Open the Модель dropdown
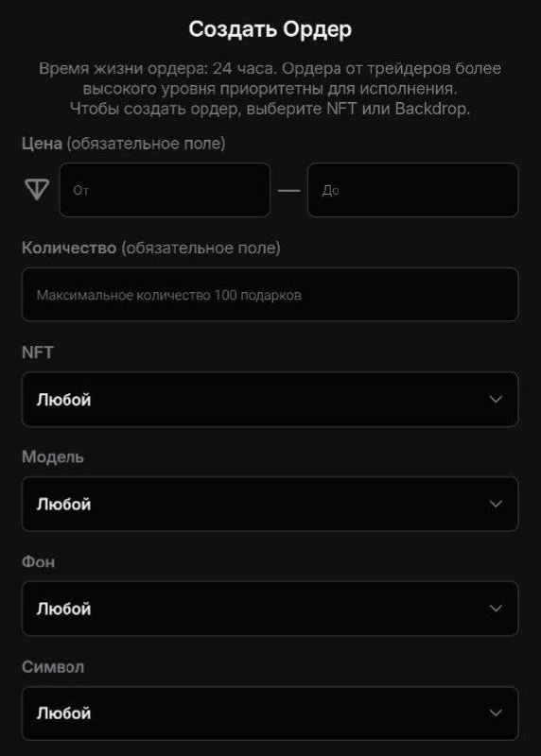 click(270, 504)
